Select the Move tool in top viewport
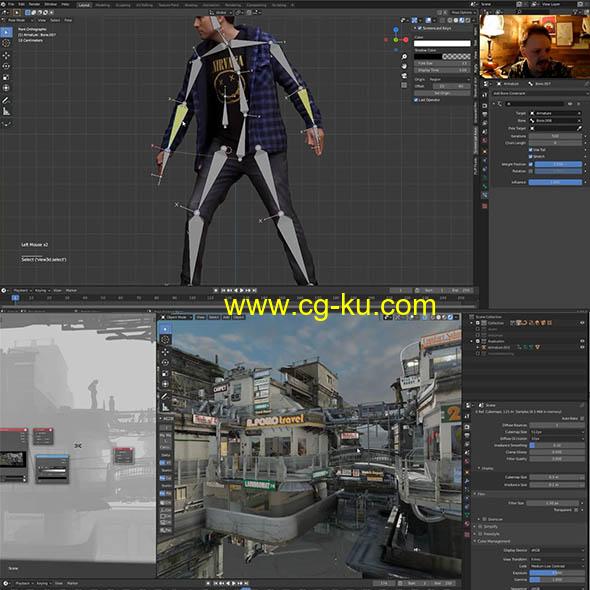Screen dimensions: 590x590 click(6, 55)
